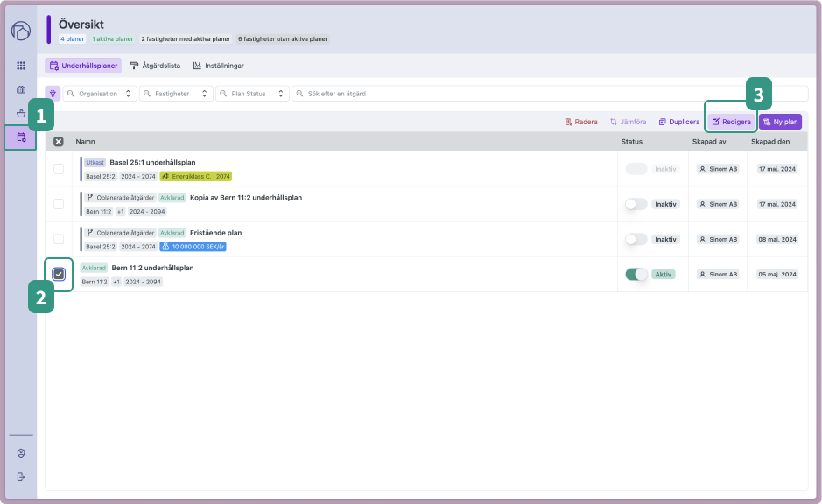Select the Basel 25:1 underhållsplan checkbox
This screenshot has height=504, width=822.
click(59, 169)
